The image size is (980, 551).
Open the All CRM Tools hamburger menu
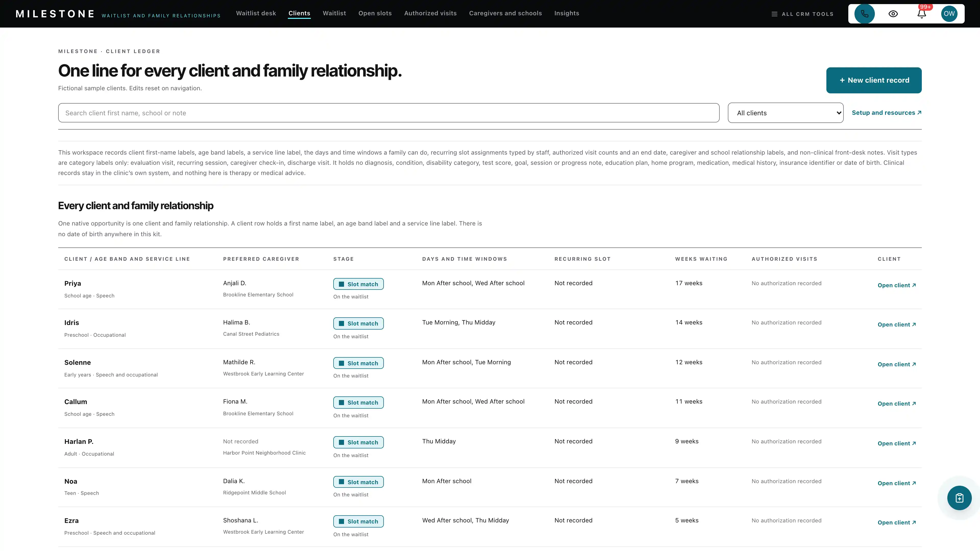click(x=802, y=14)
